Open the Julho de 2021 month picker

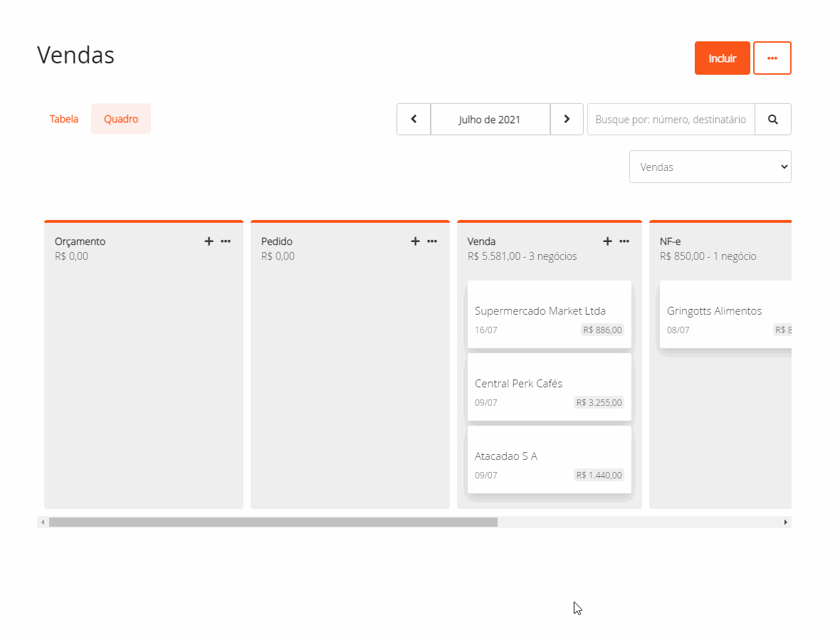490,119
